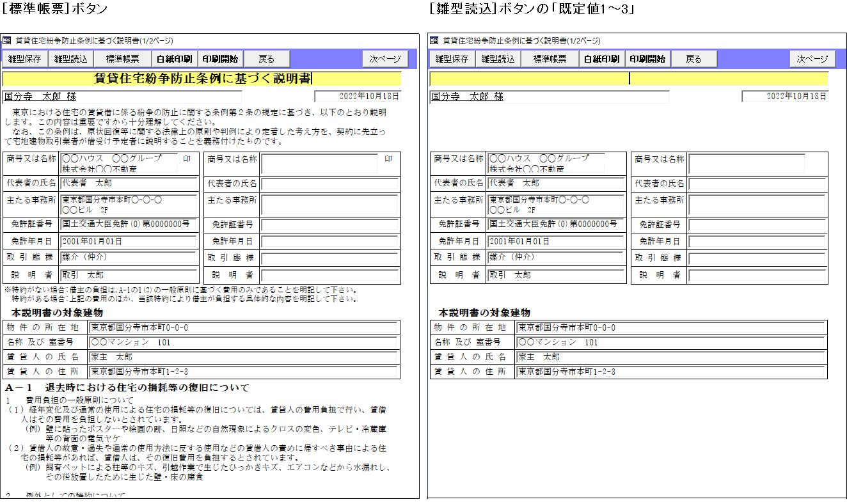The height and width of the screenshot is (504, 847).
Task: Click the yellow title field in left window
Action: (202, 79)
